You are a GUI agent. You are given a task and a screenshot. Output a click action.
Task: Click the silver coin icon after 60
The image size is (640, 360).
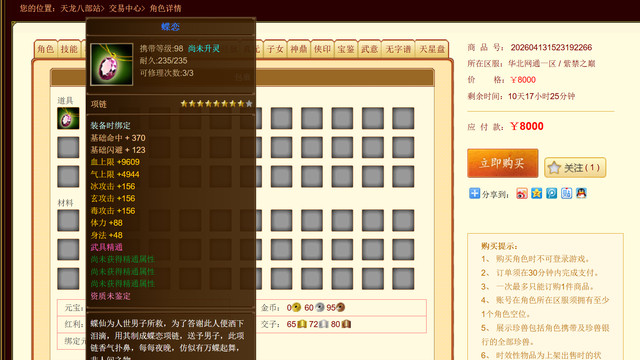pos(320,307)
